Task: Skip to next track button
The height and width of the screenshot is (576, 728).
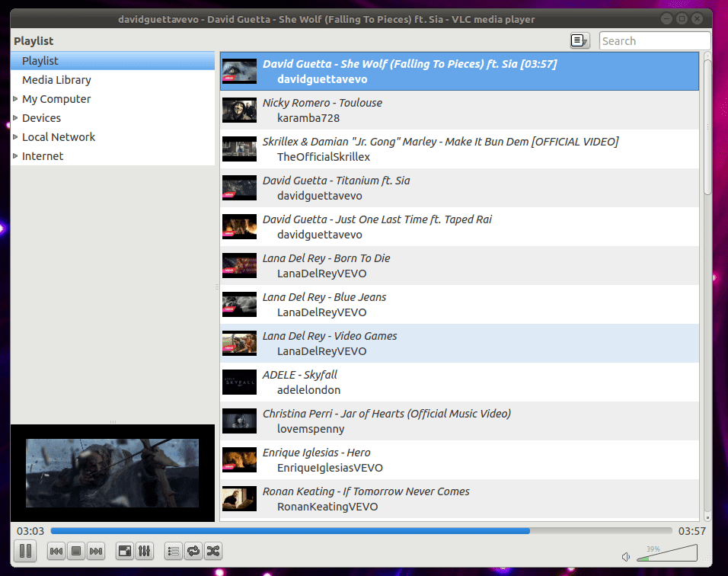Action: [x=96, y=552]
